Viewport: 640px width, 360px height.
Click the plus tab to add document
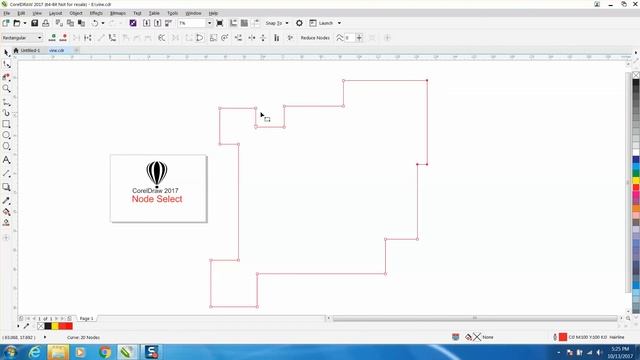pos(76,50)
